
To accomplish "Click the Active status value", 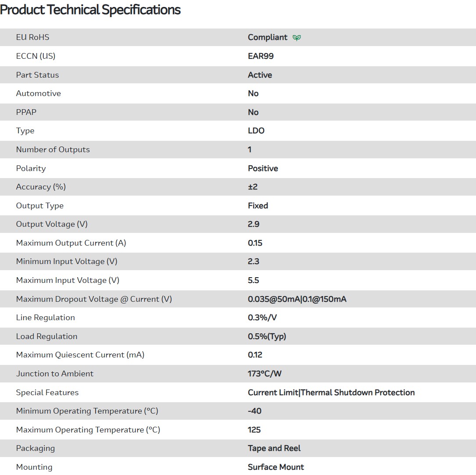I will pyautogui.click(x=260, y=75).
